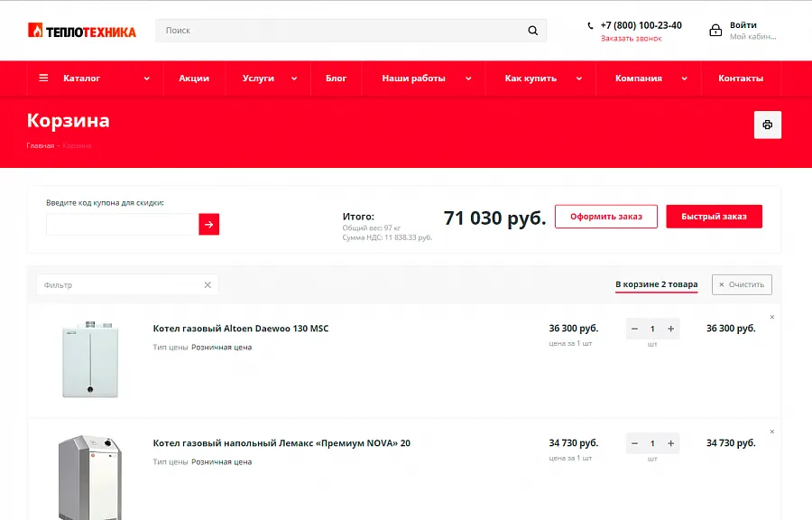Open Котел газовый Altoen Daewoo 130 MSC link
812x520 pixels.
point(241,329)
